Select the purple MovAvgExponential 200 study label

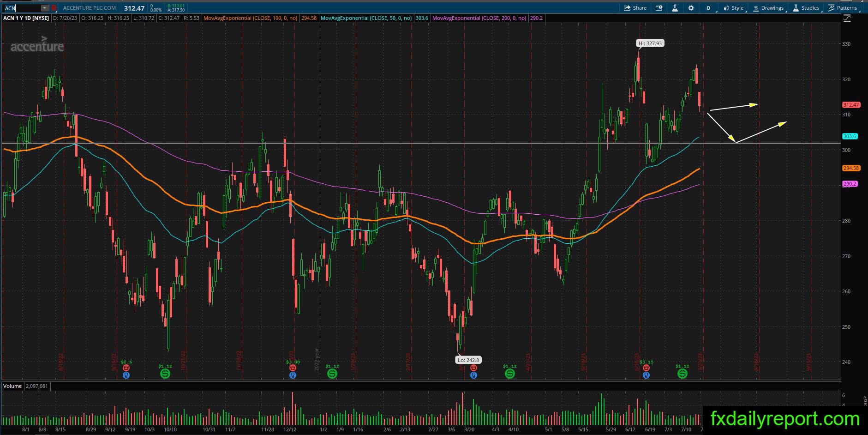tap(479, 18)
